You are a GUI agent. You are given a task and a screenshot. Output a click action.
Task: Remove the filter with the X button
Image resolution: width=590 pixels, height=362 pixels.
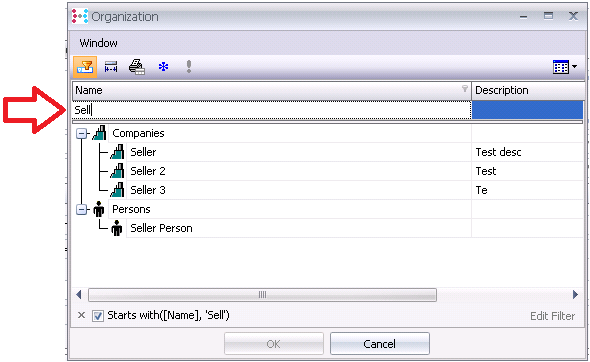(81, 315)
